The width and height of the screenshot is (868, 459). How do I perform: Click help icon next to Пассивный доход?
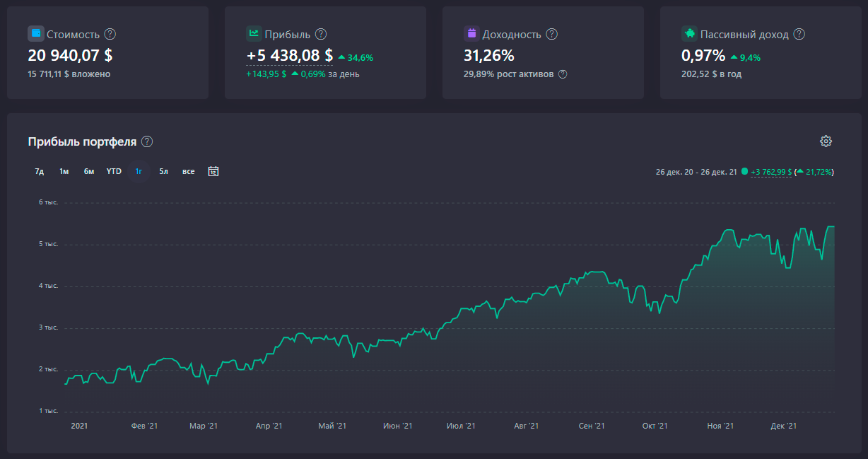point(799,34)
